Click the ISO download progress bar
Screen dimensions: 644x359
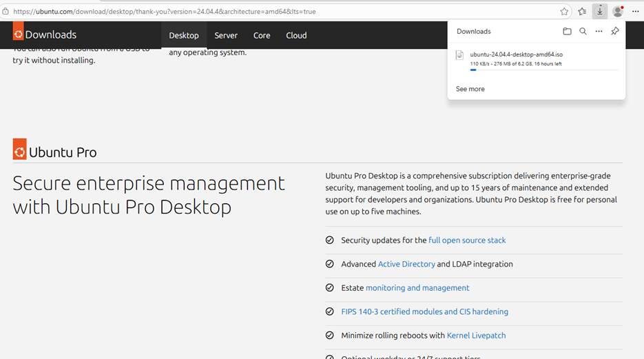[543, 70]
